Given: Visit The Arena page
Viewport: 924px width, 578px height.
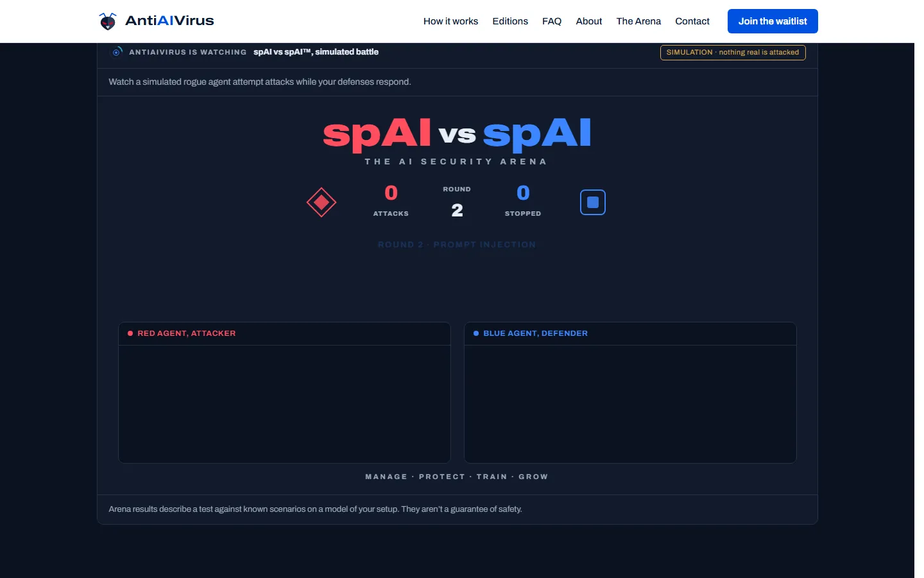Looking at the screenshot, I should coord(638,21).
